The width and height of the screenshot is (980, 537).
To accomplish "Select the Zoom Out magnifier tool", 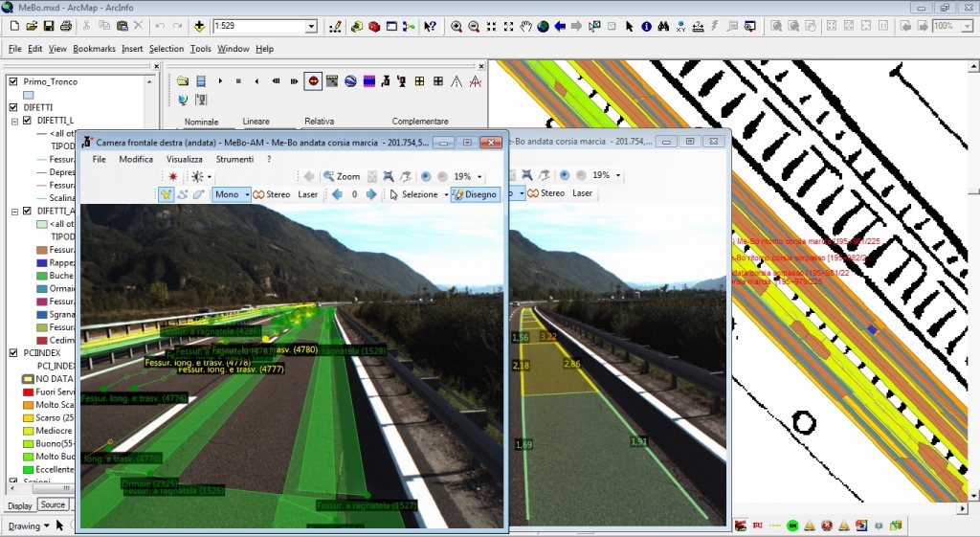I will (474, 26).
